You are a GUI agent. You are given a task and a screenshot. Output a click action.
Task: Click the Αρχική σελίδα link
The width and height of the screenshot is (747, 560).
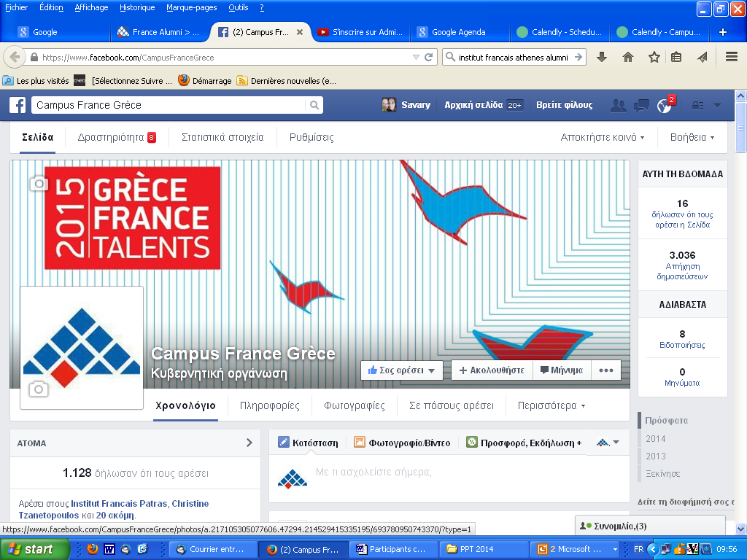473,105
